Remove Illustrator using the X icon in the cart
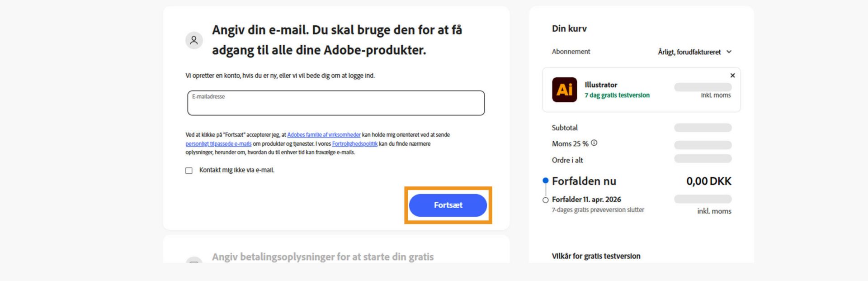This screenshot has height=281, width=868. point(732,76)
